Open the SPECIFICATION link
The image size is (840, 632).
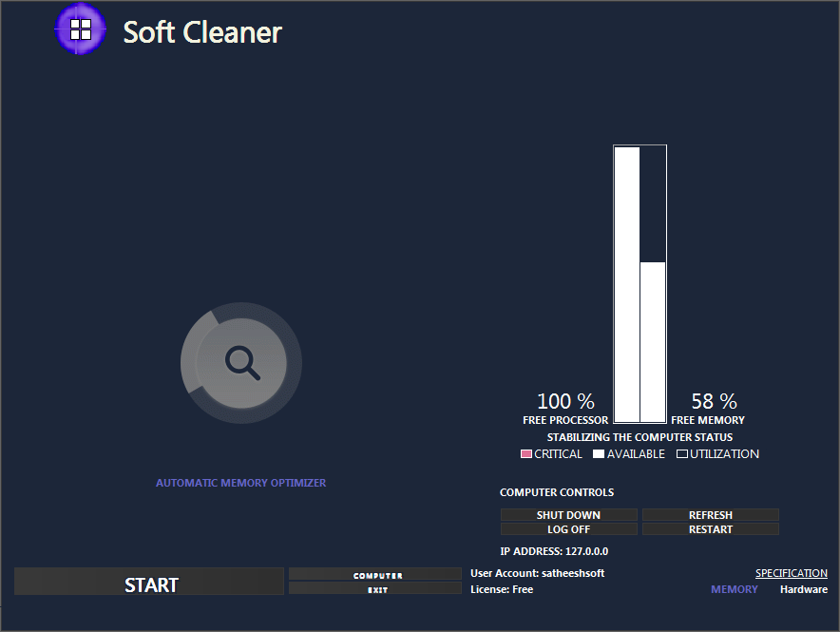click(791, 573)
